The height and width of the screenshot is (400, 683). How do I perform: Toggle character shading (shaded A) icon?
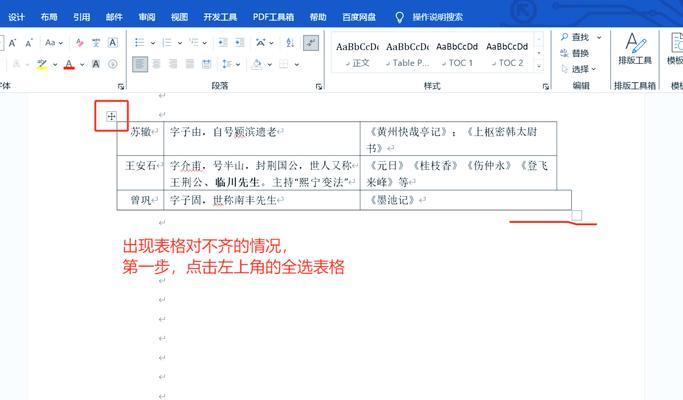(x=96, y=64)
